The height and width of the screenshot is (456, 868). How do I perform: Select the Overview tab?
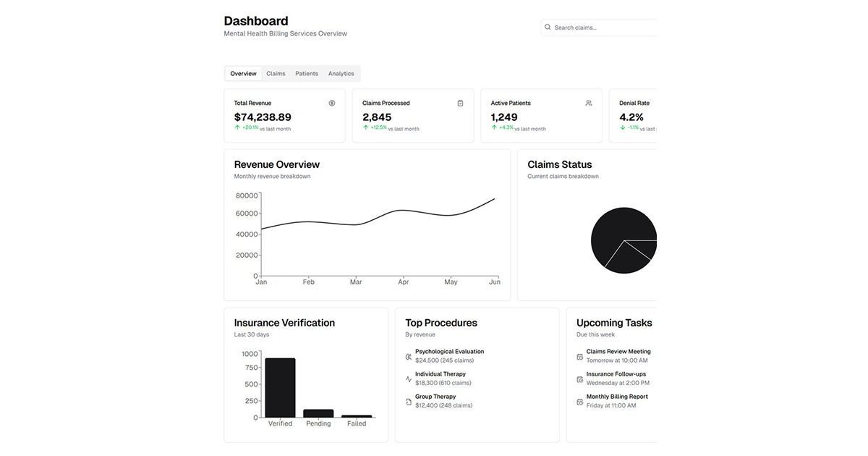(243, 74)
